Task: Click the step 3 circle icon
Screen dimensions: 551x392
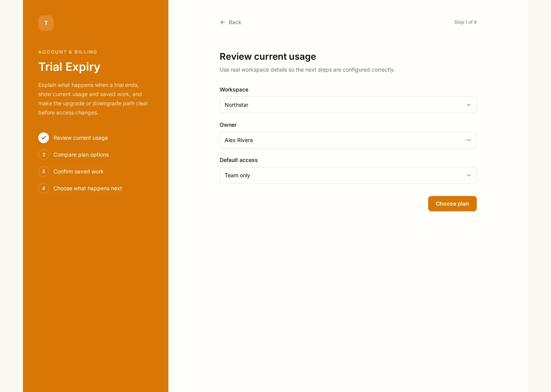Action: (44, 171)
